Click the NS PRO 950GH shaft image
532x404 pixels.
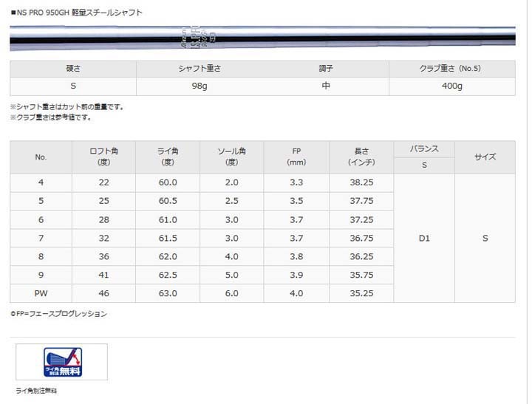click(x=262, y=38)
